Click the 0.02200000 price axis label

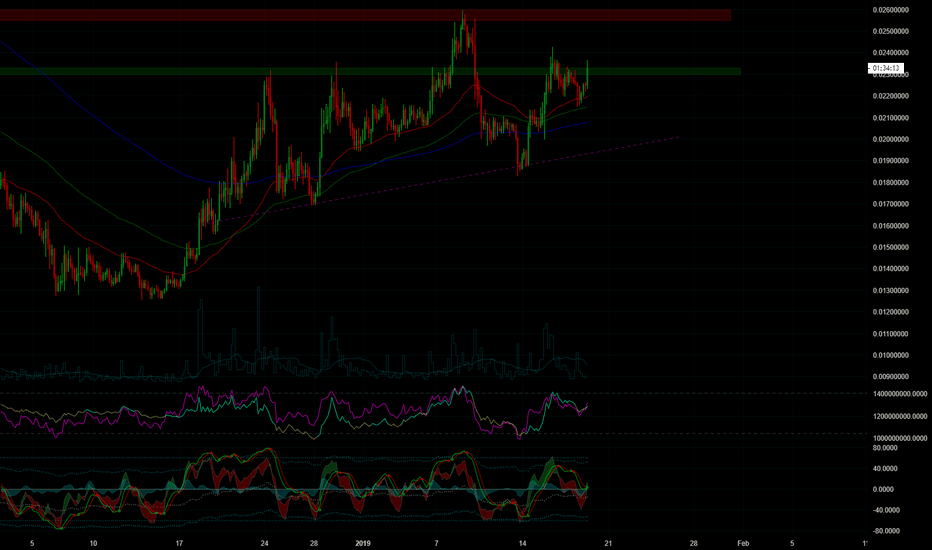click(890, 96)
